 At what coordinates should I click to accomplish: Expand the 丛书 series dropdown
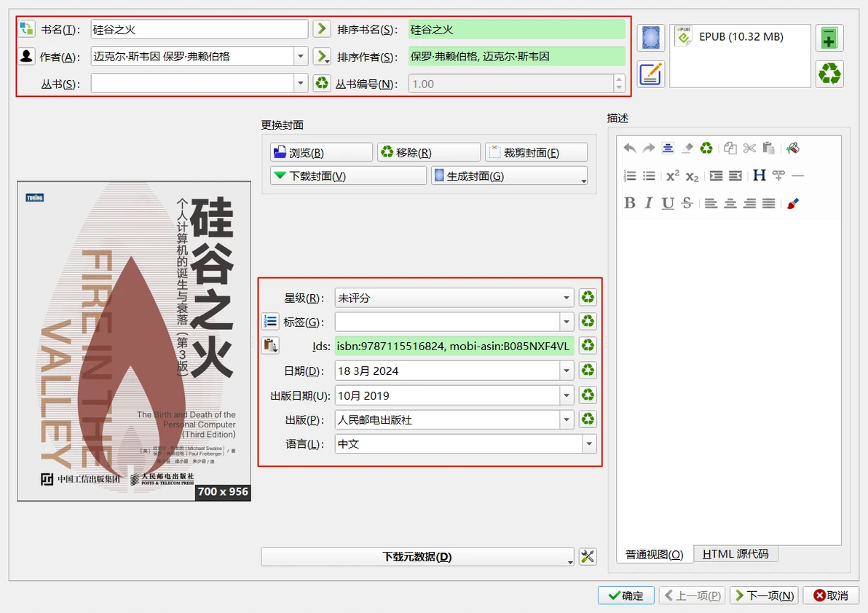pyautogui.click(x=300, y=84)
